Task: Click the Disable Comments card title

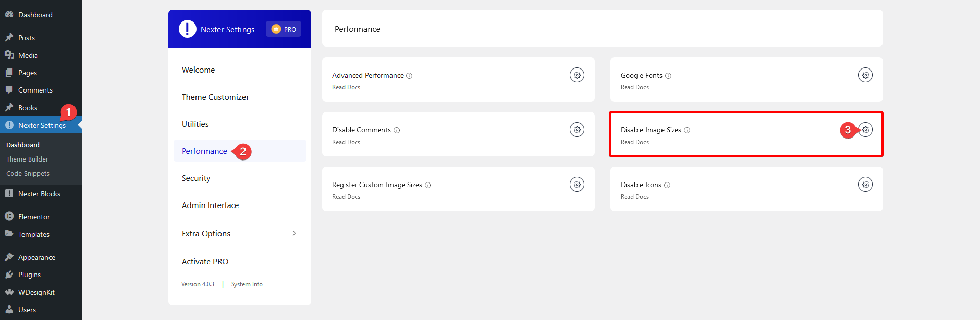Action: coord(361,130)
